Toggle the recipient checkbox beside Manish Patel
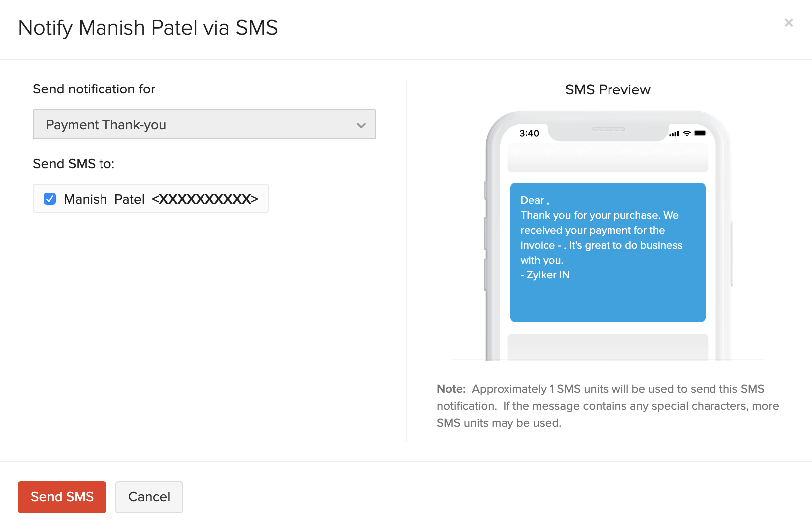812x531 pixels. (x=50, y=199)
